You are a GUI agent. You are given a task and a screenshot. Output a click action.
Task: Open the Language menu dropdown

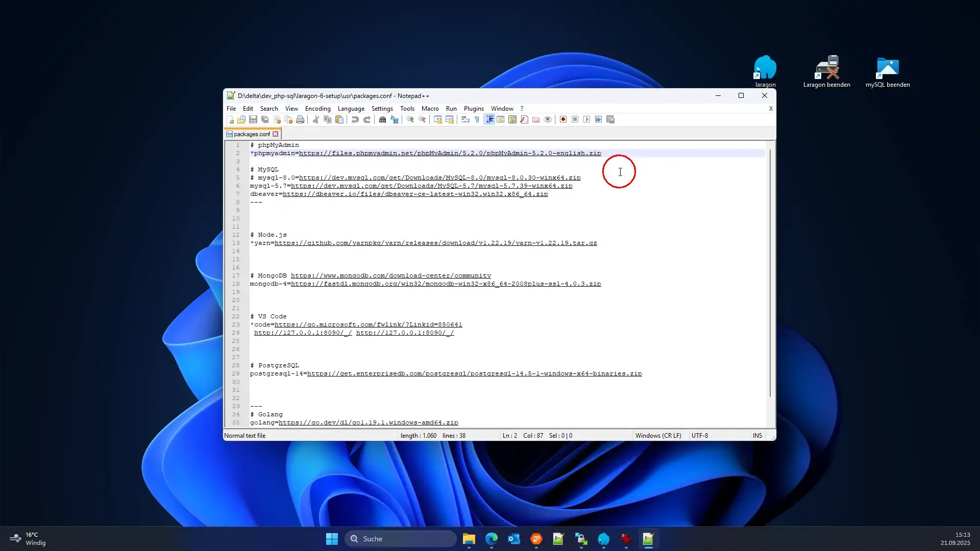(351, 109)
